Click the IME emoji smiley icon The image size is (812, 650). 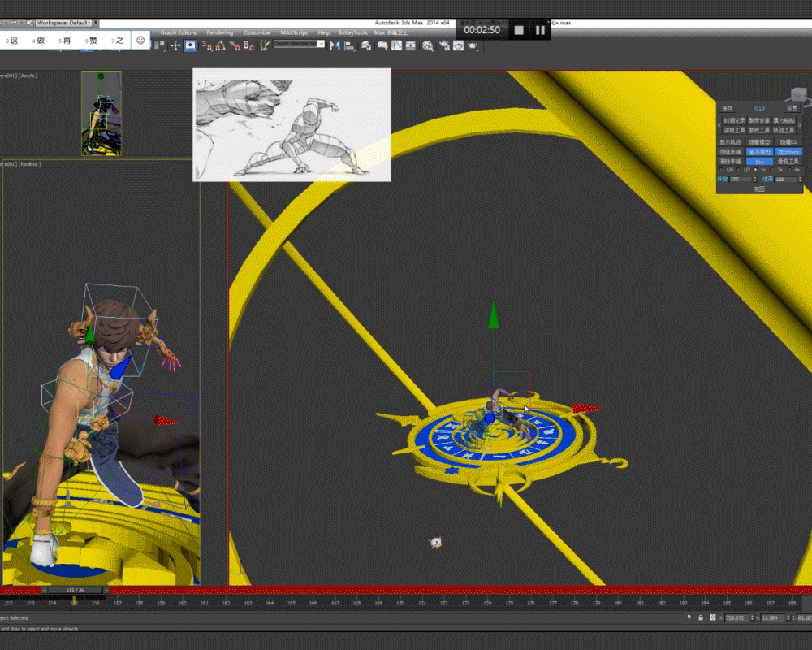[x=140, y=41]
